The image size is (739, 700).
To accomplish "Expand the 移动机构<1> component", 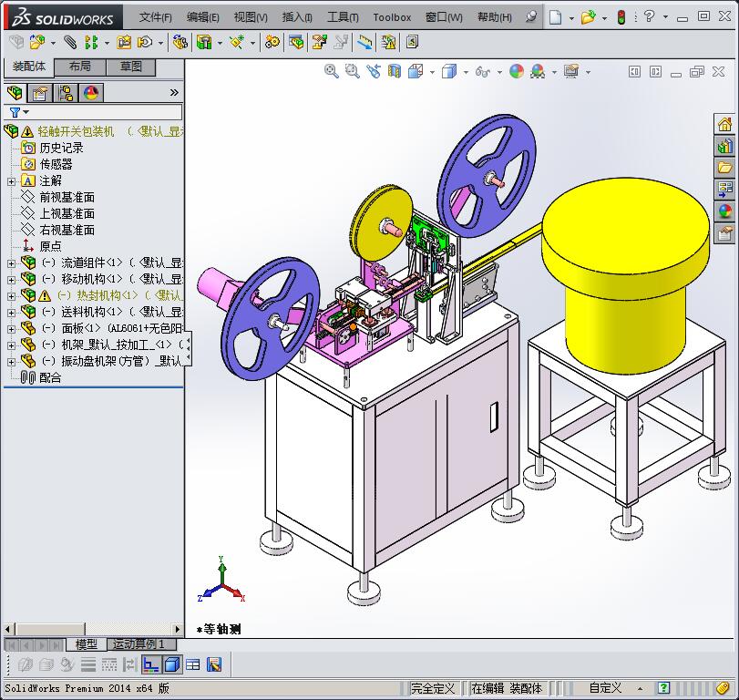I will tap(11, 280).
